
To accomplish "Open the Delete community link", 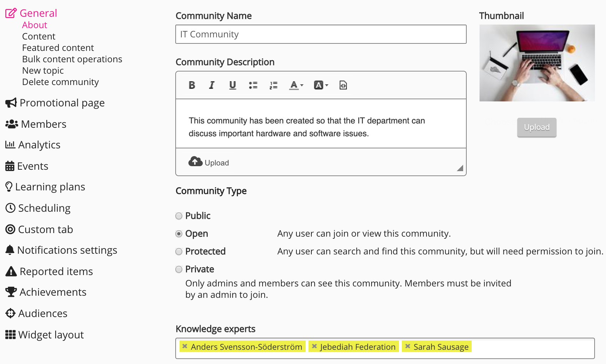I will [x=60, y=82].
